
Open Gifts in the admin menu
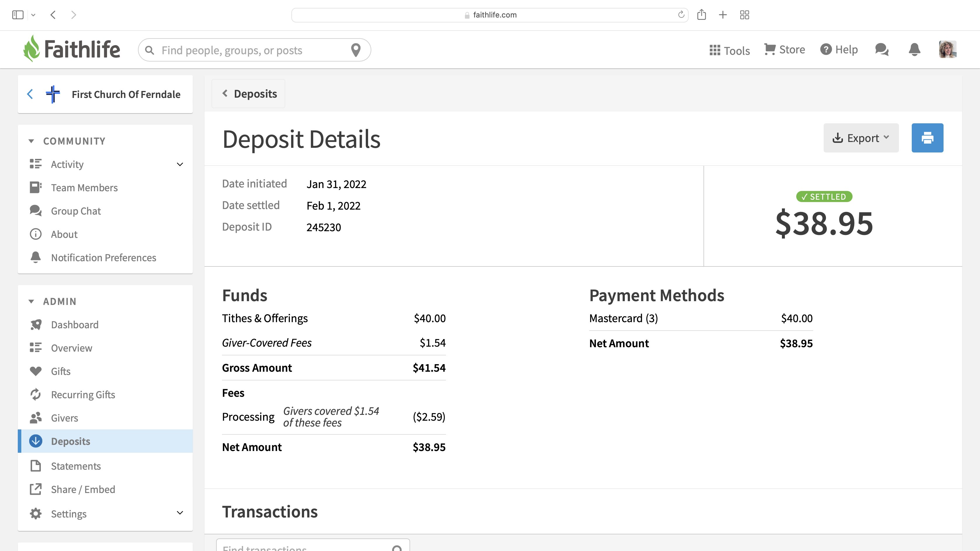point(60,371)
